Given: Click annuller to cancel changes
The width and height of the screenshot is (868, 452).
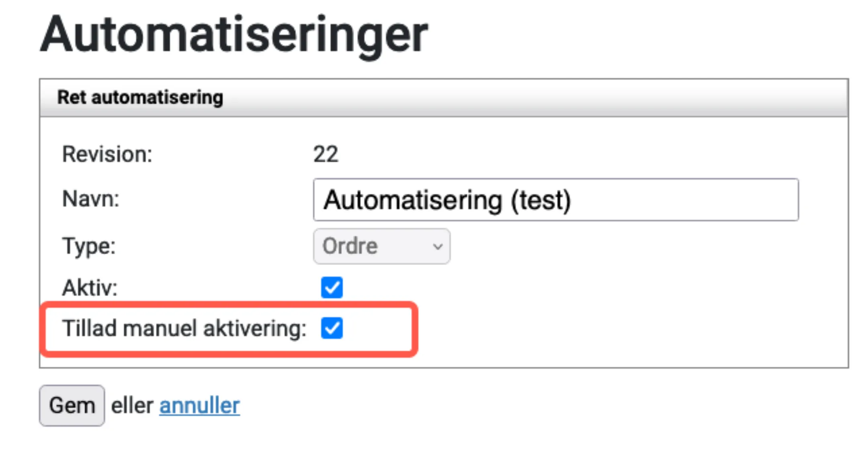Looking at the screenshot, I should click(x=199, y=405).
